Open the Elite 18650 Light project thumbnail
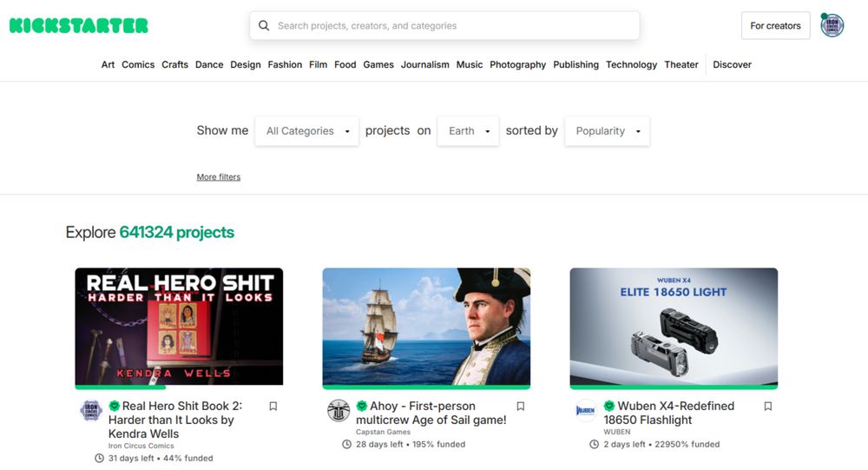 674,327
